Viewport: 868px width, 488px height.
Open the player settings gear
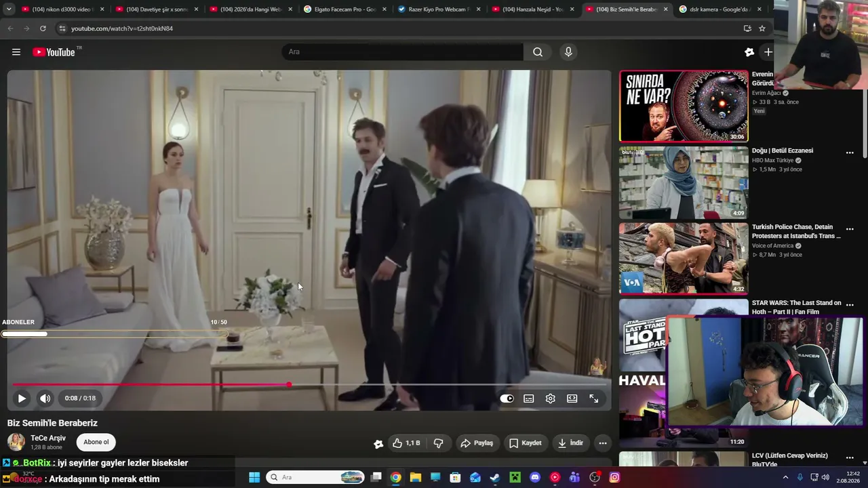coord(551,399)
